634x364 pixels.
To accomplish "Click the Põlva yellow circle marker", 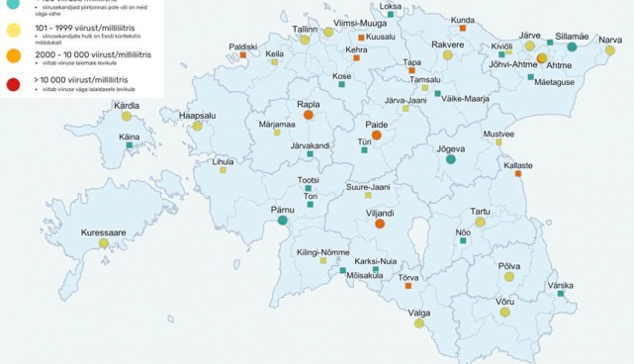I will pos(509,277).
